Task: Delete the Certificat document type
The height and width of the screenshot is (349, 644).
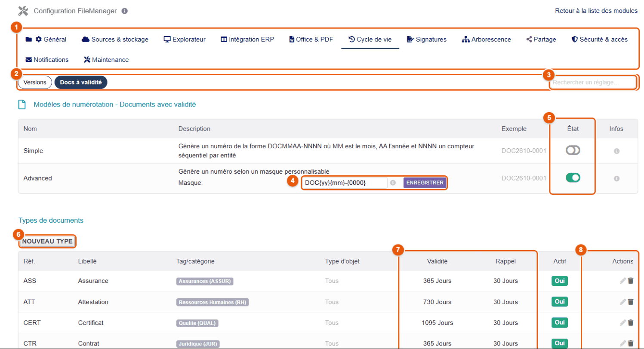Action: (x=631, y=322)
